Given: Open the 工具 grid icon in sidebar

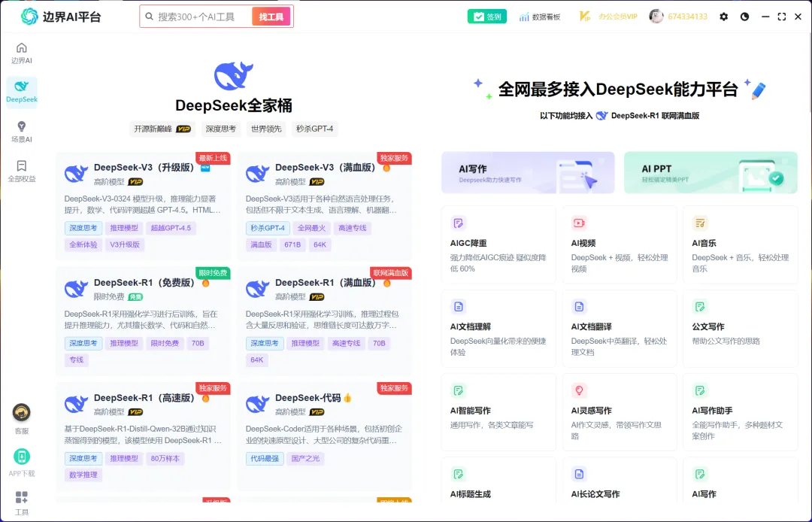Looking at the screenshot, I should [x=21, y=498].
